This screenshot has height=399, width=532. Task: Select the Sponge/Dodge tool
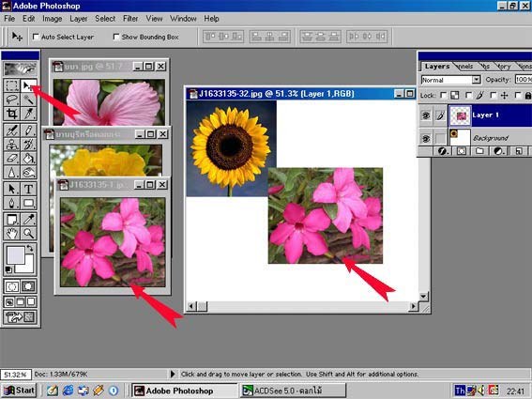[28, 172]
